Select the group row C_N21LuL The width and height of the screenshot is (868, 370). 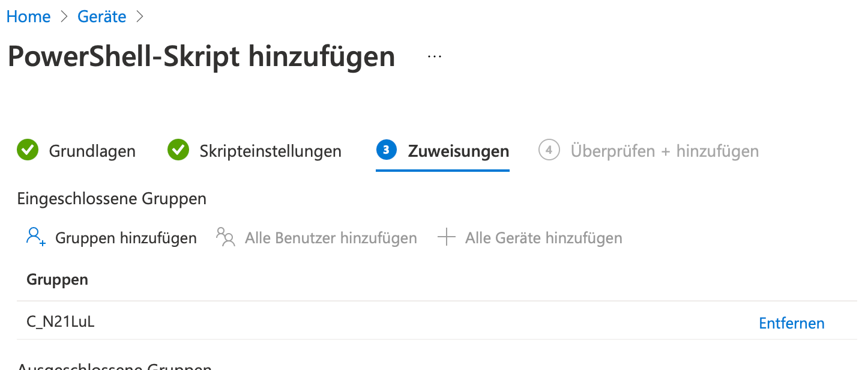pos(61,321)
